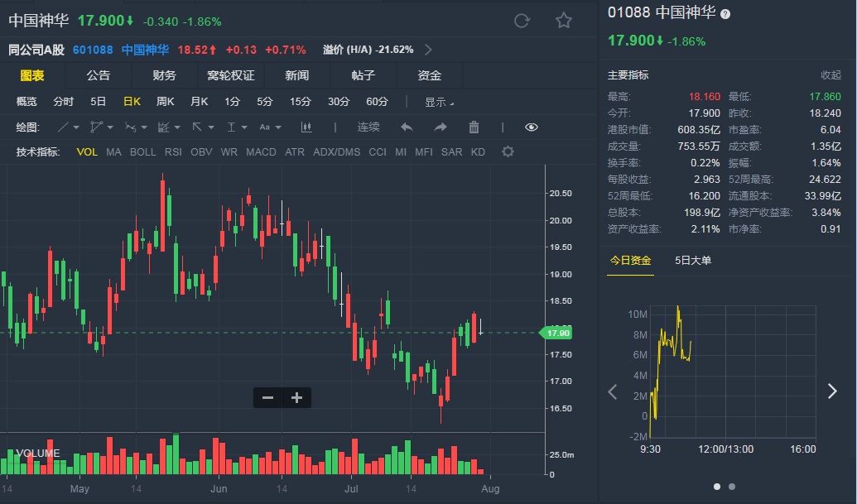Toggle drawing visibility with eye icon

pos(532,127)
